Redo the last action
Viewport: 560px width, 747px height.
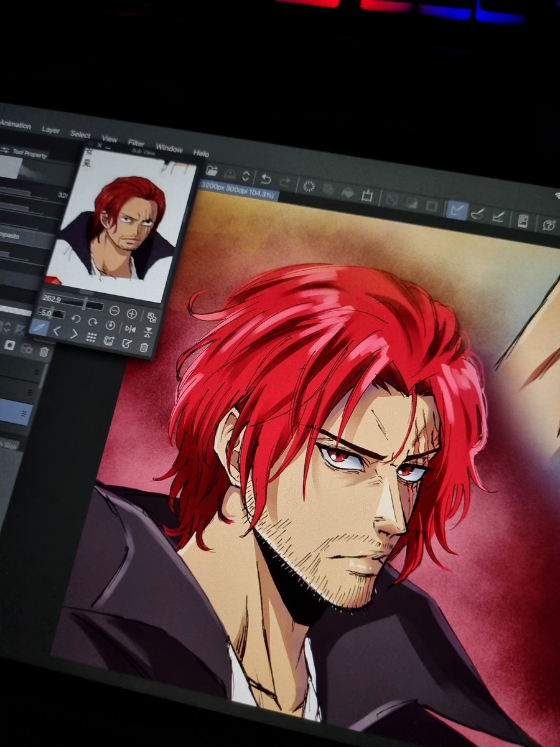click(x=285, y=182)
